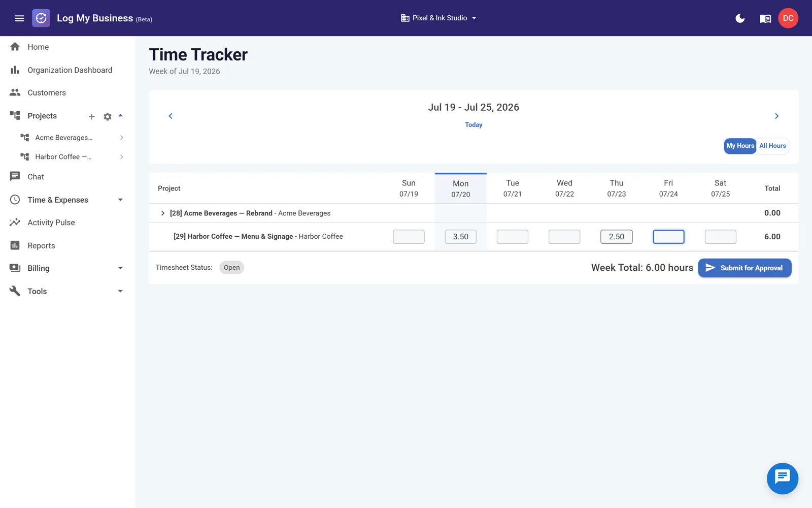Add a new project with plus icon

click(92, 116)
